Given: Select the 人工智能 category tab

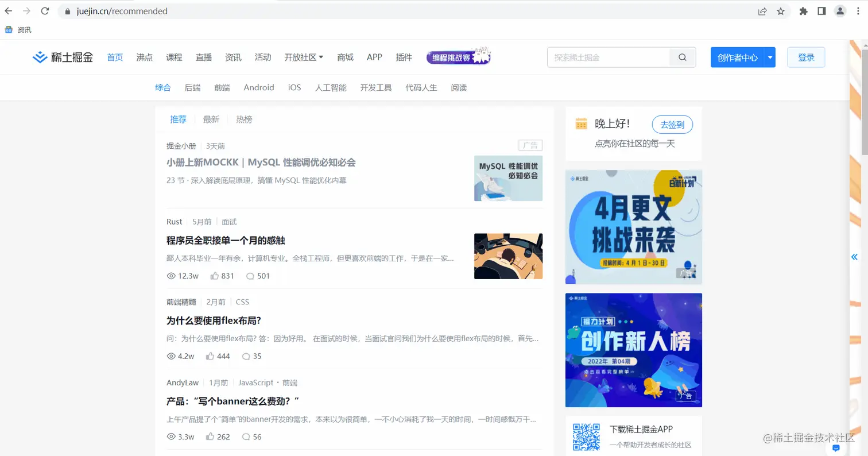Looking at the screenshot, I should pyautogui.click(x=331, y=87).
